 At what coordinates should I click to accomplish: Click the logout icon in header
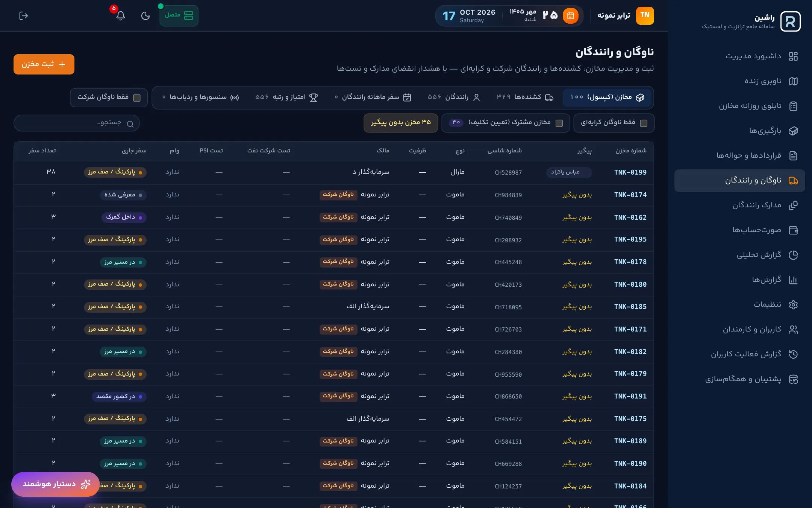tap(23, 16)
